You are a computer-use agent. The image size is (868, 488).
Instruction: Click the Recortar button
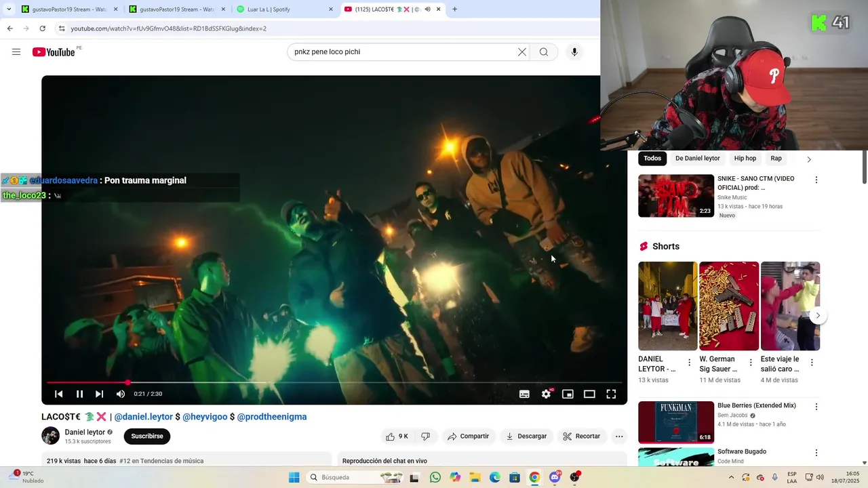pyautogui.click(x=581, y=436)
